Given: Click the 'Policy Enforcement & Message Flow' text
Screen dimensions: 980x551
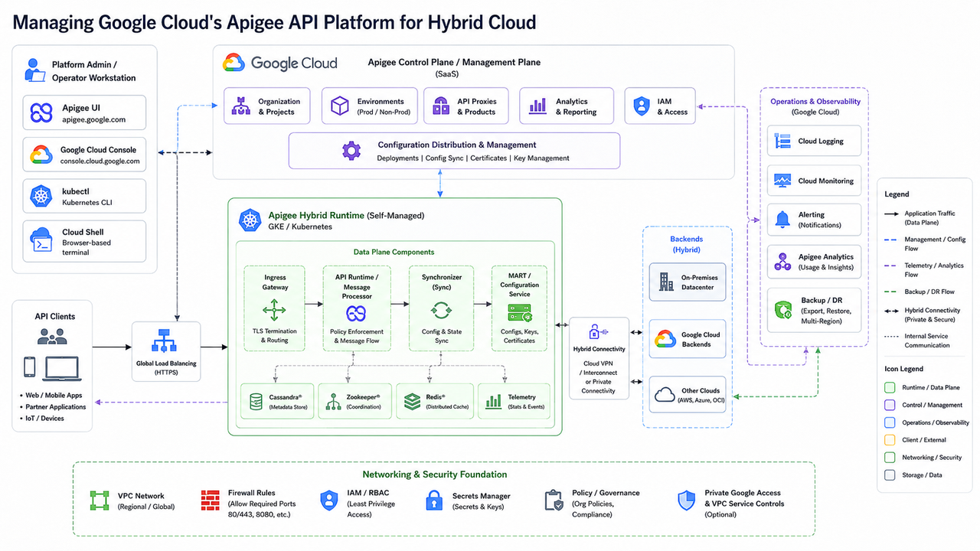Looking at the screenshot, I should pyautogui.click(x=357, y=336).
